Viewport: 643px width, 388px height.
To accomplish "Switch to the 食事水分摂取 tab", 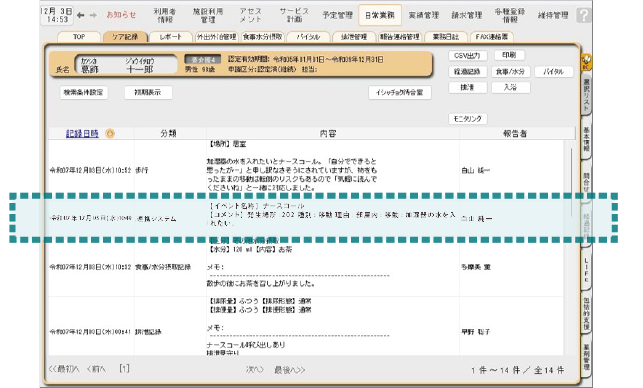I will pyautogui.click(x=262, y=37).
